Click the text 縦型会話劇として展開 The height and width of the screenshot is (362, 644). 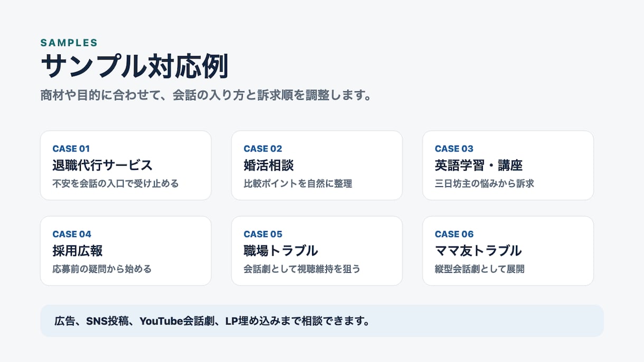[x=479, y=269]
